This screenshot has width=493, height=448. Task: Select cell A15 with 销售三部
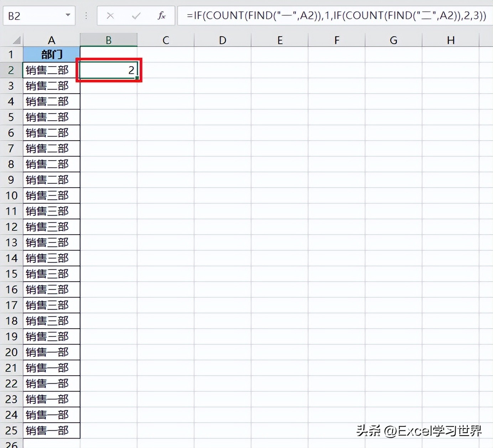click(x=52, y=274)
